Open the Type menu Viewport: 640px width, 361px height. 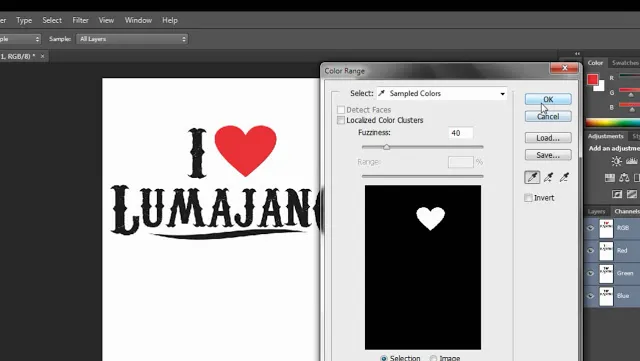(24, 20)
